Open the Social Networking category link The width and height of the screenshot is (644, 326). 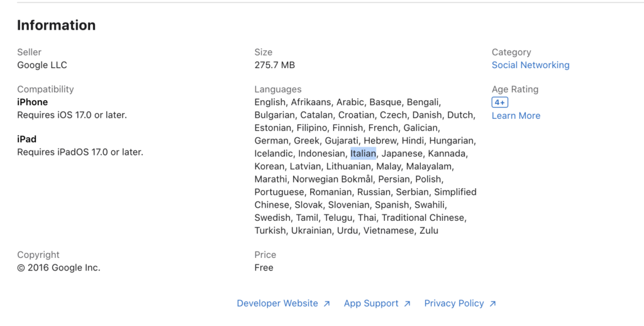click(x=530, y=65)
